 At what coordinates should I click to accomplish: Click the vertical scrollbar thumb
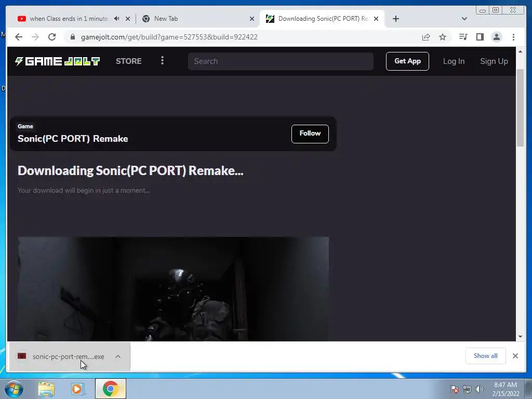point(520,108)
